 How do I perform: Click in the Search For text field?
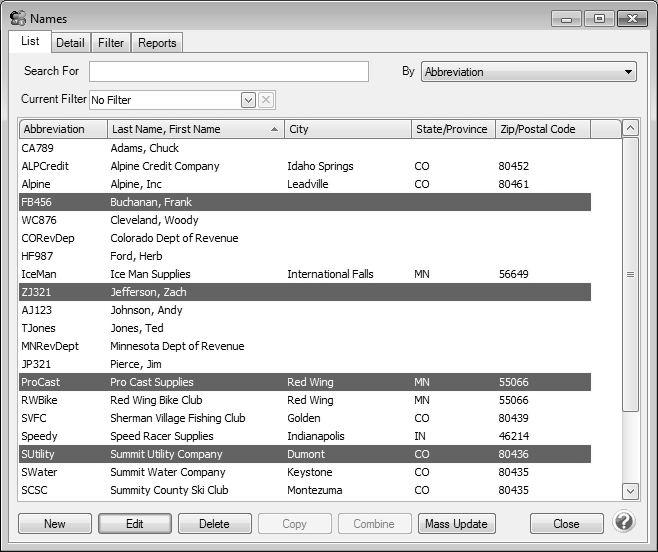coord(228,72)
